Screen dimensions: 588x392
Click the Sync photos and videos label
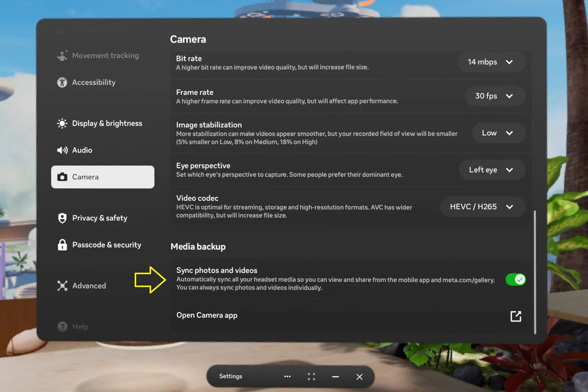coord(217,270)
